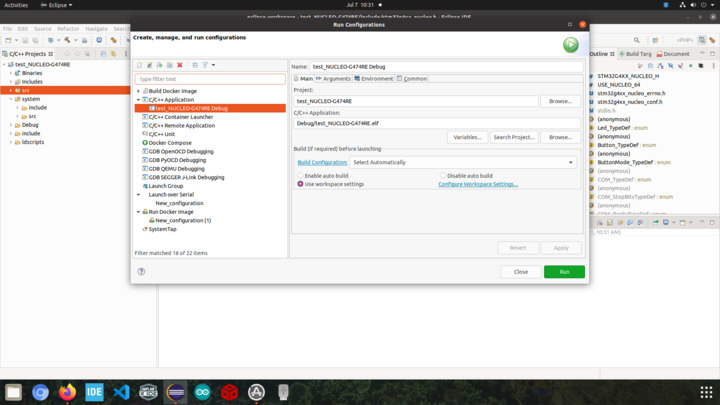Open Arduino IDE from the dock

(202, 392)
